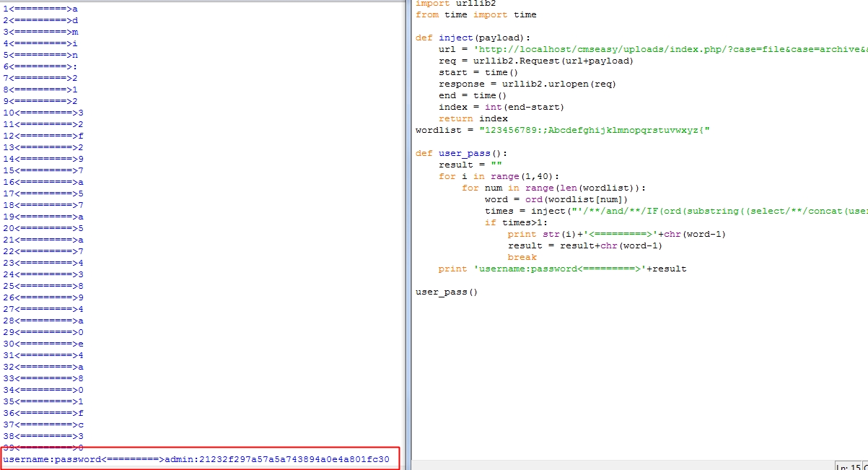
Task: Select the 'break' statement in the code
Action: click(522, 257)
